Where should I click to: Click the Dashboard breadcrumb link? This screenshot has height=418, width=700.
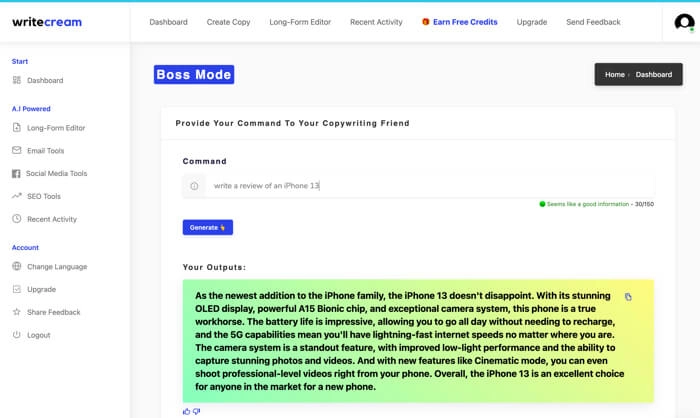[654, 75]
